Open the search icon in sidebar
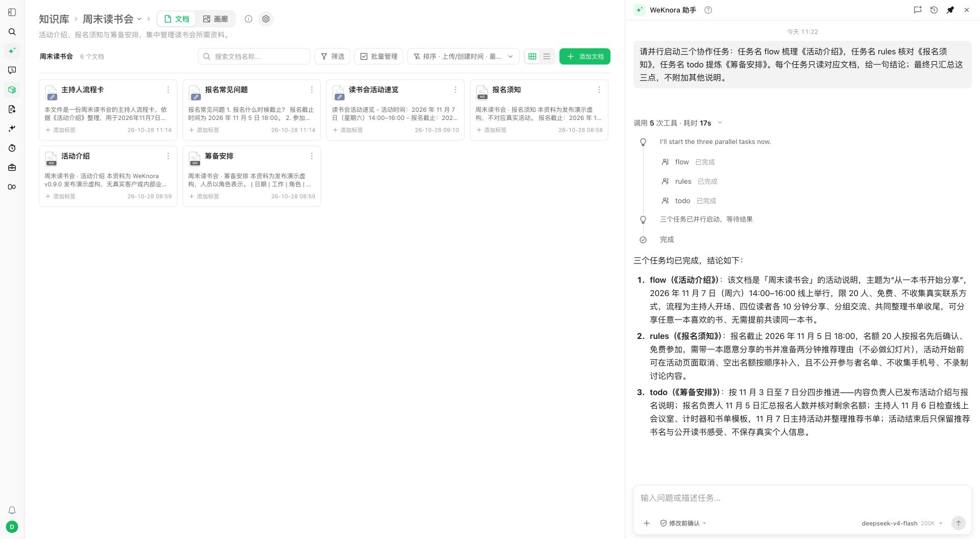This screenshot has width=980, height=539. 12,32
